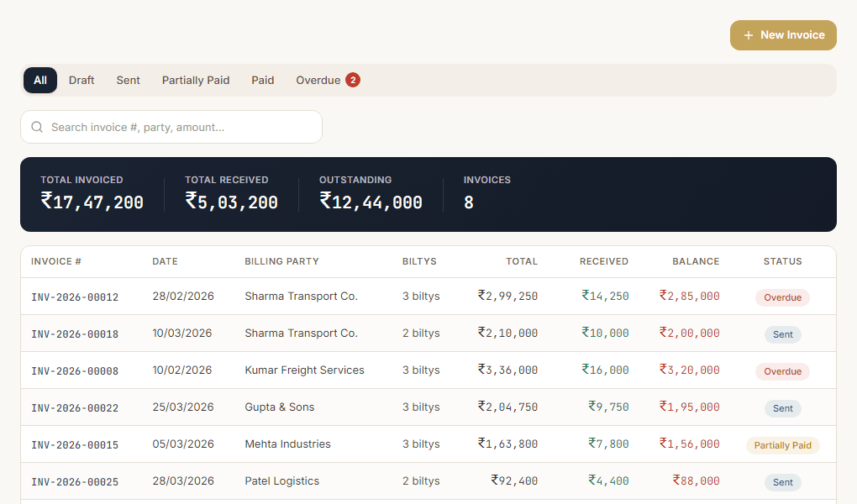The image size is (857, 504).
Task: Click the Sent status badge on INV-2026-00022
Action: [783, 408]
